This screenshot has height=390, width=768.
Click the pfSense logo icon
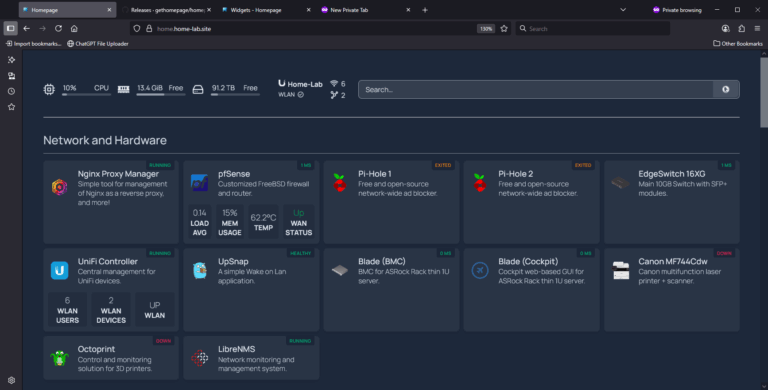point(199,183)
